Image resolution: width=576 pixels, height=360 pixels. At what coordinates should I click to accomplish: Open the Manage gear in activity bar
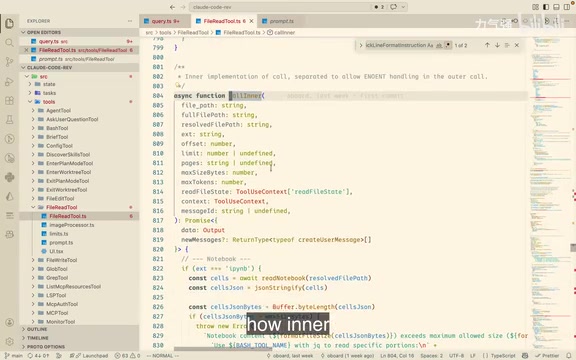[x=10, y=341]
